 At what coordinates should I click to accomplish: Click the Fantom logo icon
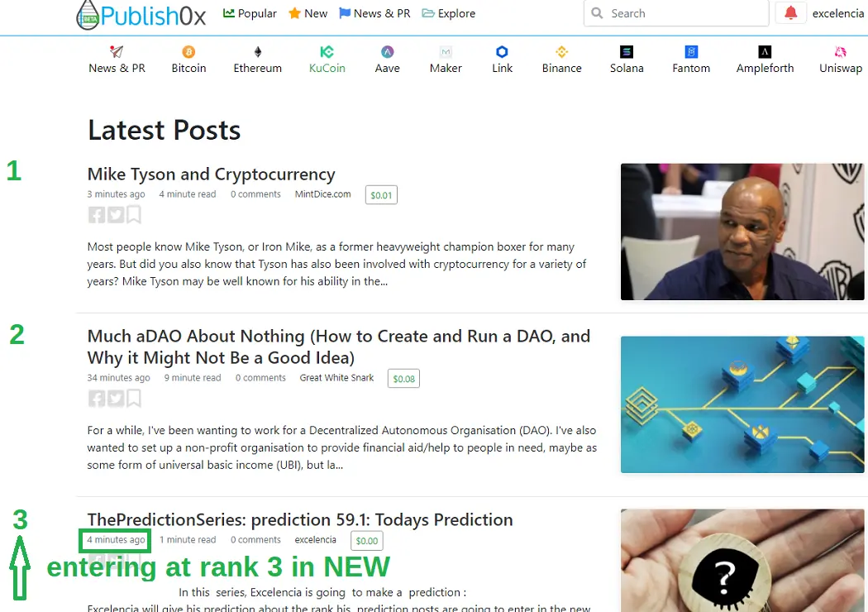691,51
